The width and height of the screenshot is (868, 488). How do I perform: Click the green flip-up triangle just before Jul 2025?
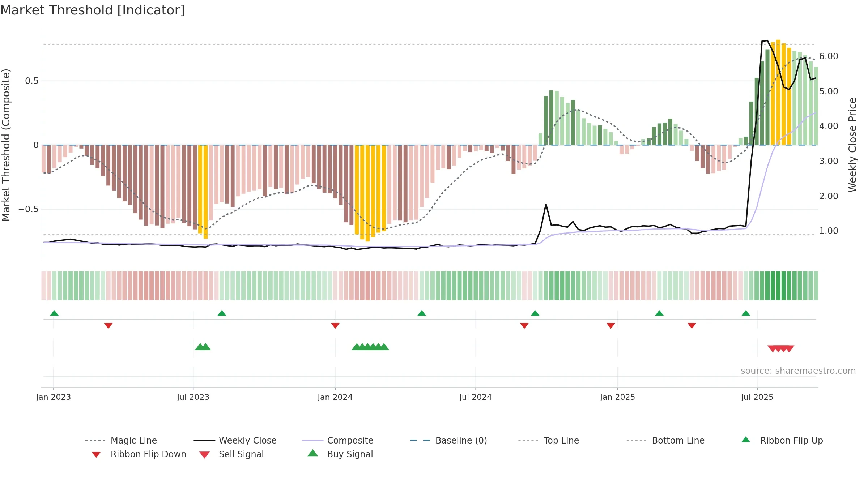(746, 313)
